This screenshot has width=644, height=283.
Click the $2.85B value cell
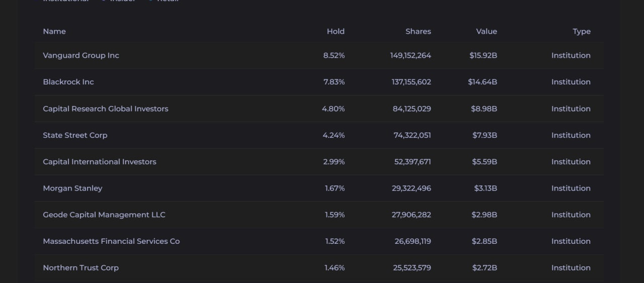485,241
